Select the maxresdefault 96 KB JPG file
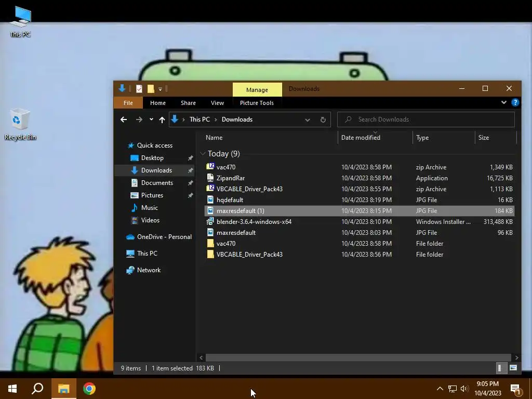This screenshot has height=399, width=532. 360,232
